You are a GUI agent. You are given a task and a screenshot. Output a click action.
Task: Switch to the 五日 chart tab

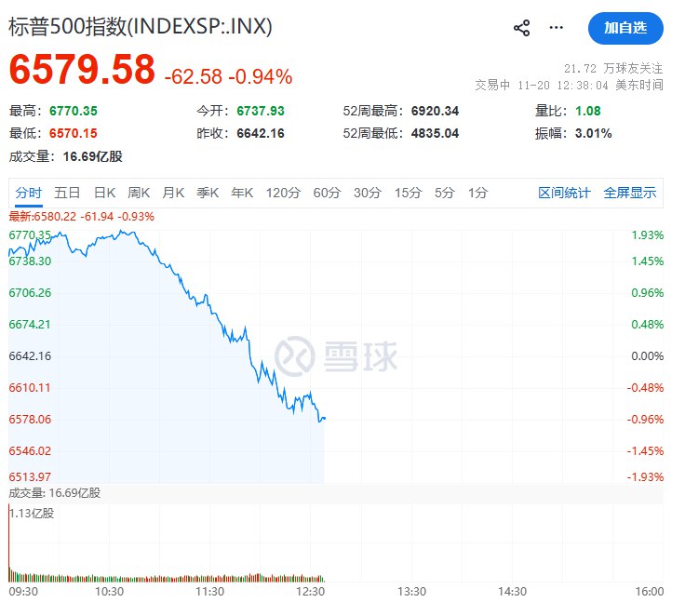point(67,193)
